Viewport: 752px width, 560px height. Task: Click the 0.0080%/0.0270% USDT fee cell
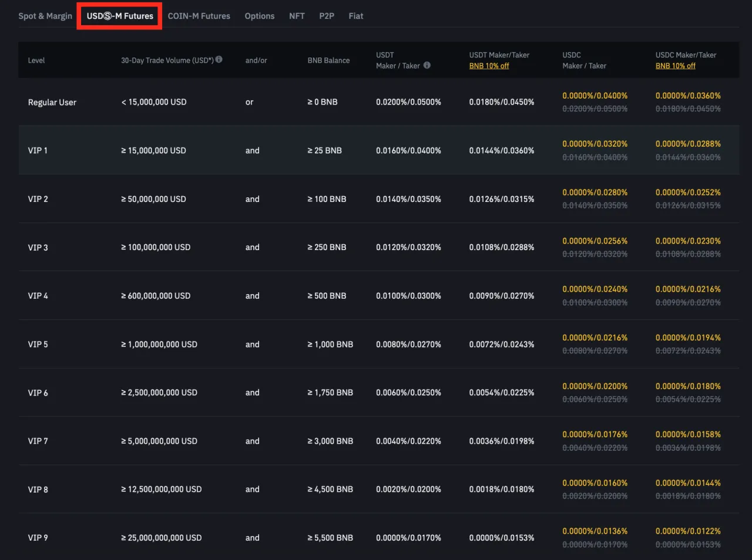(x=409, y=344)
